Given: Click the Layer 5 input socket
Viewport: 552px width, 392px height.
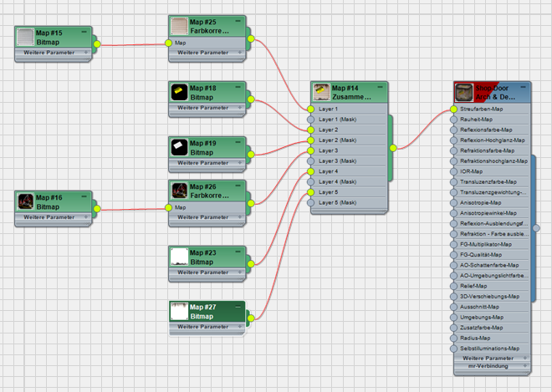Looking at the screenshot, I should coord(310,192).
